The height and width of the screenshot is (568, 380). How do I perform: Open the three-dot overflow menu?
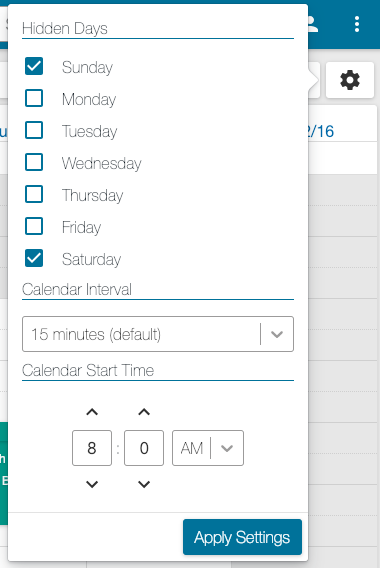357,24
